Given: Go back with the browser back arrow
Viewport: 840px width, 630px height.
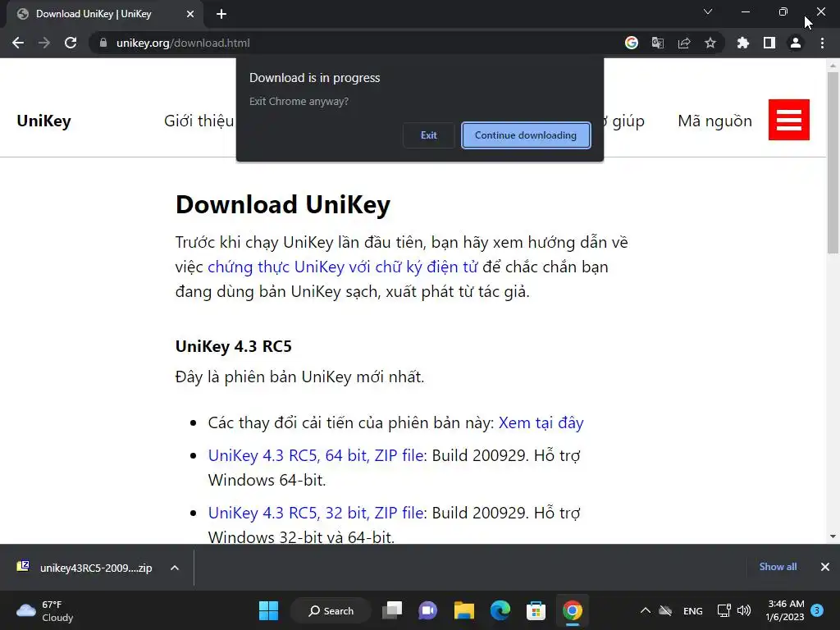Looking at the screenshot, I should [x=18, y=43].
